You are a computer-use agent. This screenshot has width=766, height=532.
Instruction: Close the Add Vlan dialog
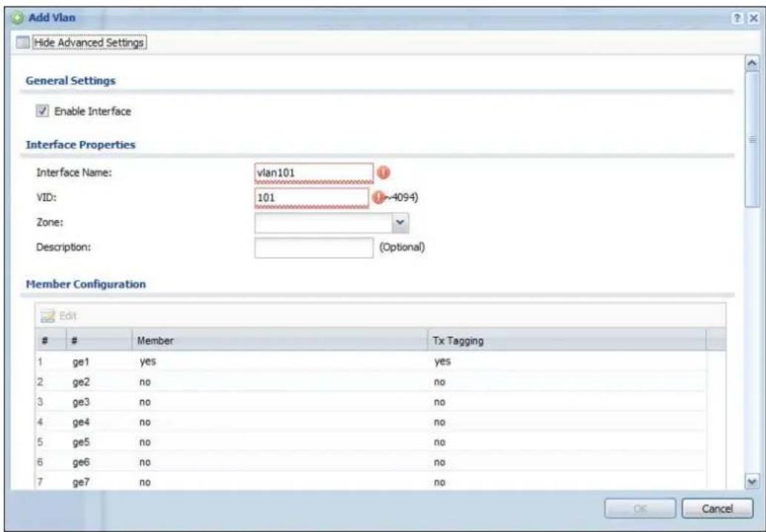coord(753,18)
